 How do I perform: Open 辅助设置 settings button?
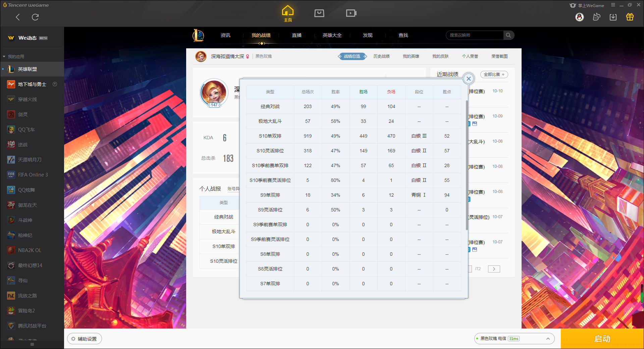[x=85, y=339]
